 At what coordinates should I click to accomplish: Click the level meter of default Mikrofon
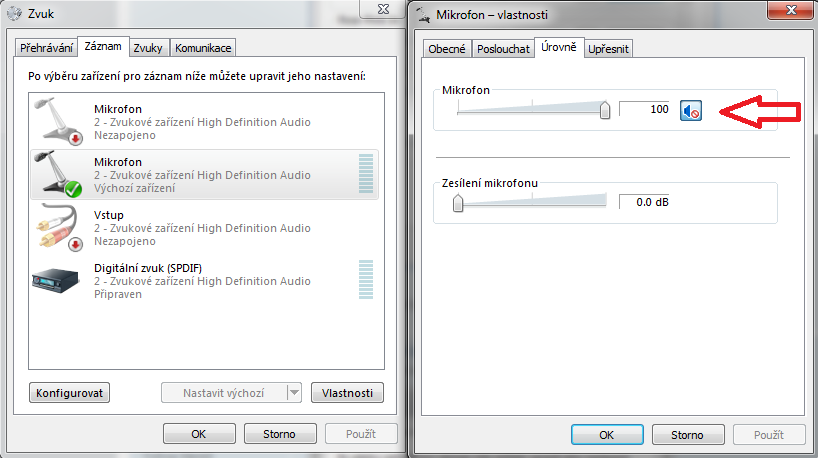tap(365, 174)
